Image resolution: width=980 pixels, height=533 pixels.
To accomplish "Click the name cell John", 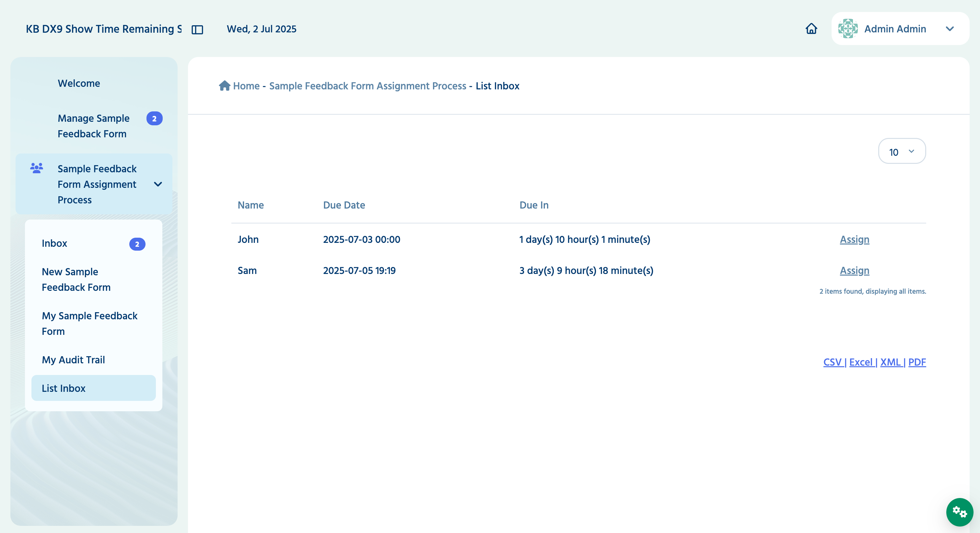I will 248,240.
